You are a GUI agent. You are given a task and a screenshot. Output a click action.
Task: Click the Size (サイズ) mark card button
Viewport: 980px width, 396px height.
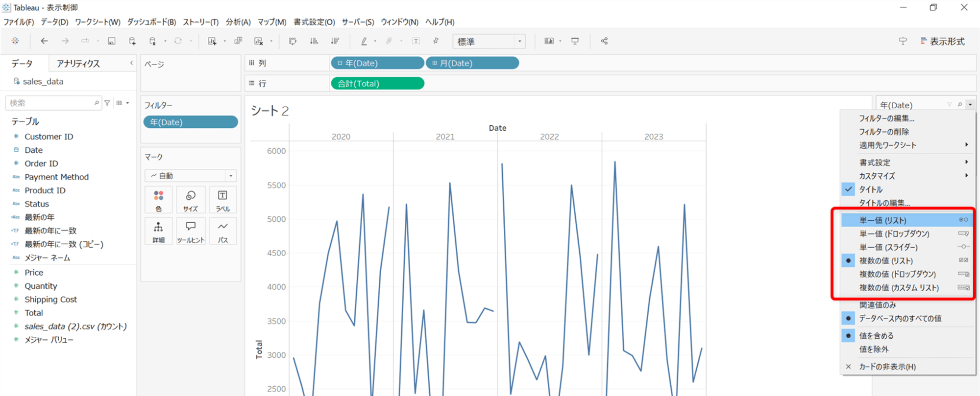191,200
